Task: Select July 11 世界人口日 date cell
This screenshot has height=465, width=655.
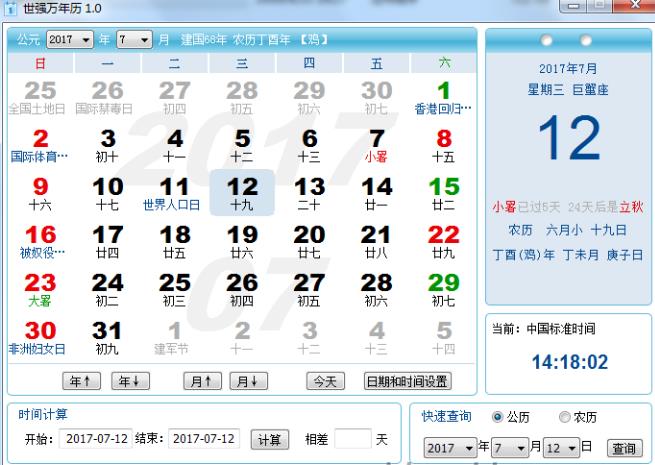Action: coord(174,193)
